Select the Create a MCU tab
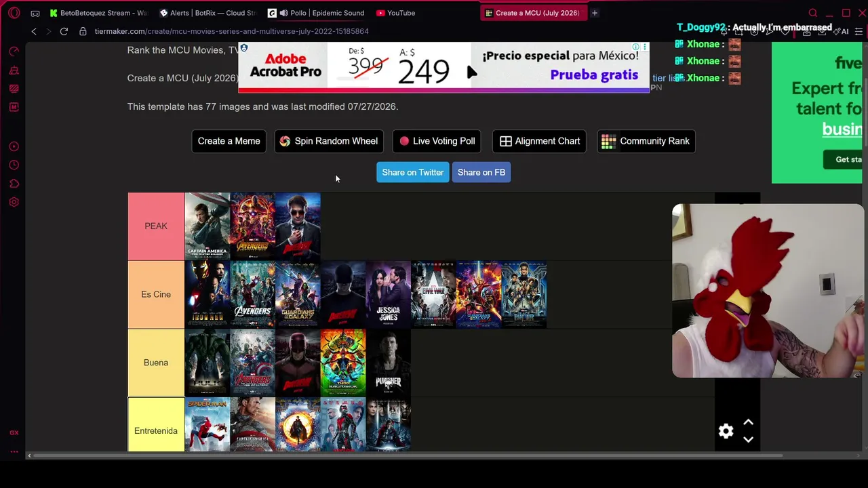 pos(533,13)
